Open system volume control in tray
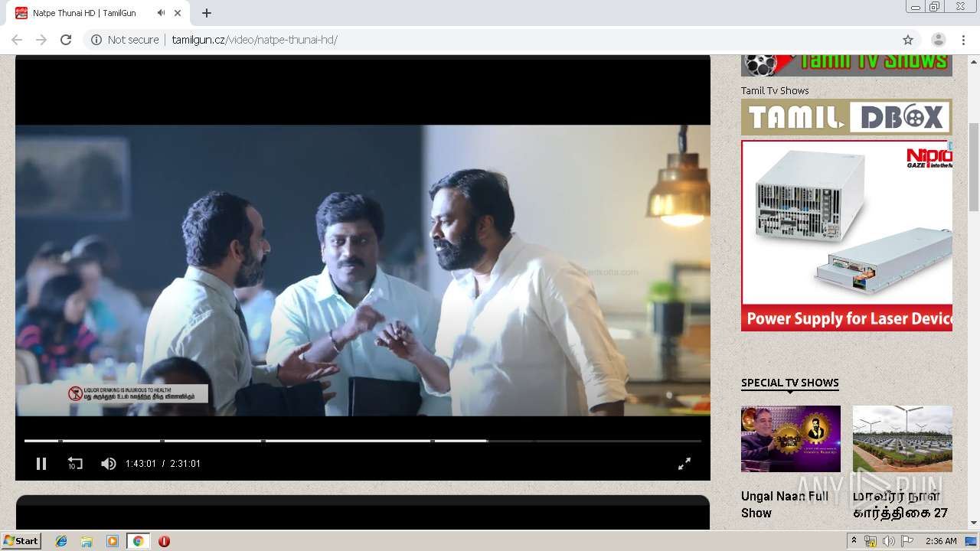This screenshot has height=551, width=980. [x=888, y=541]
